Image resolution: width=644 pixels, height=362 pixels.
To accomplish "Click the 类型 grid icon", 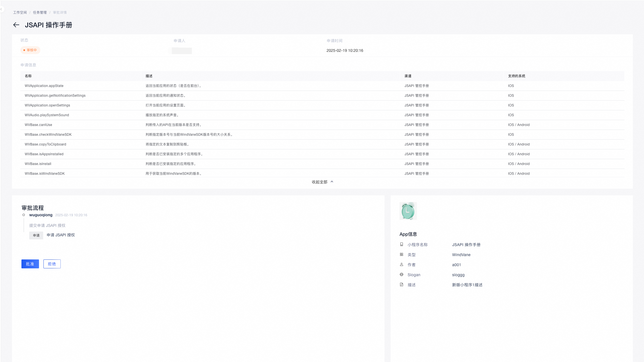I will pyautogui.click(x=401, y=254).
